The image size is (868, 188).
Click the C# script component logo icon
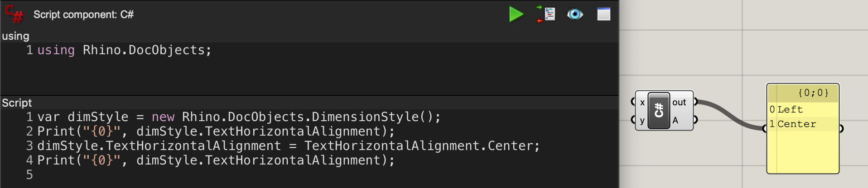[x=14, y=14]
